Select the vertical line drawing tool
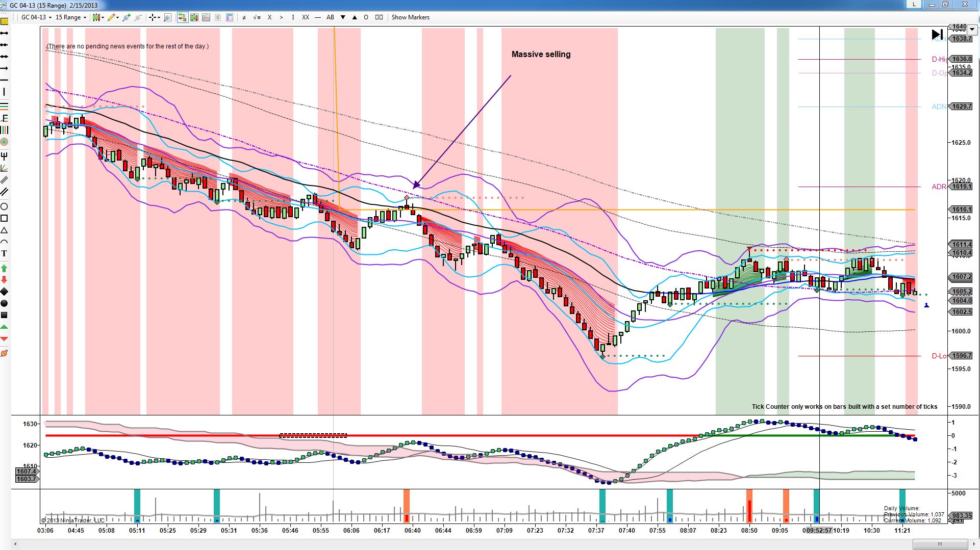Screen dimensions: 980x550 click(5, 92)
